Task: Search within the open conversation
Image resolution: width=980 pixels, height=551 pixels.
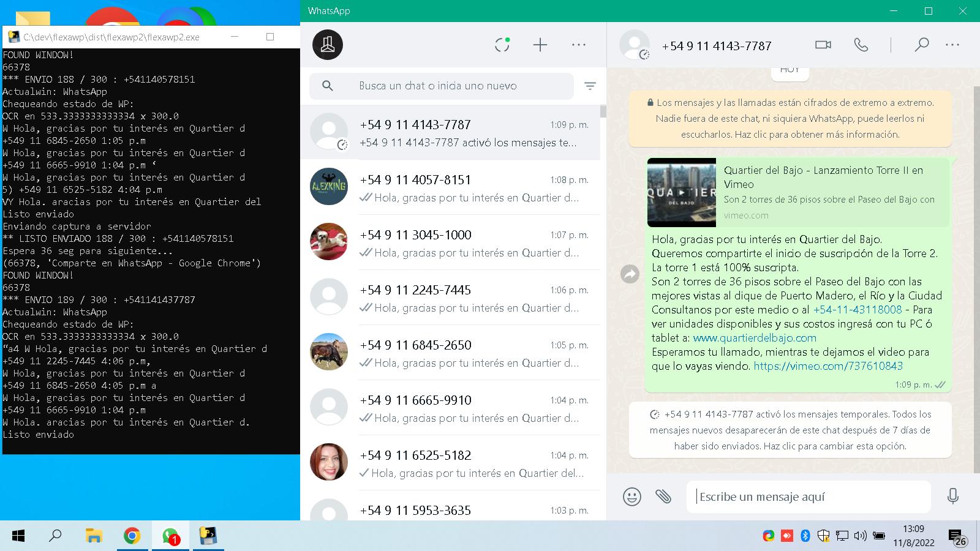Action: coord(922,45)
